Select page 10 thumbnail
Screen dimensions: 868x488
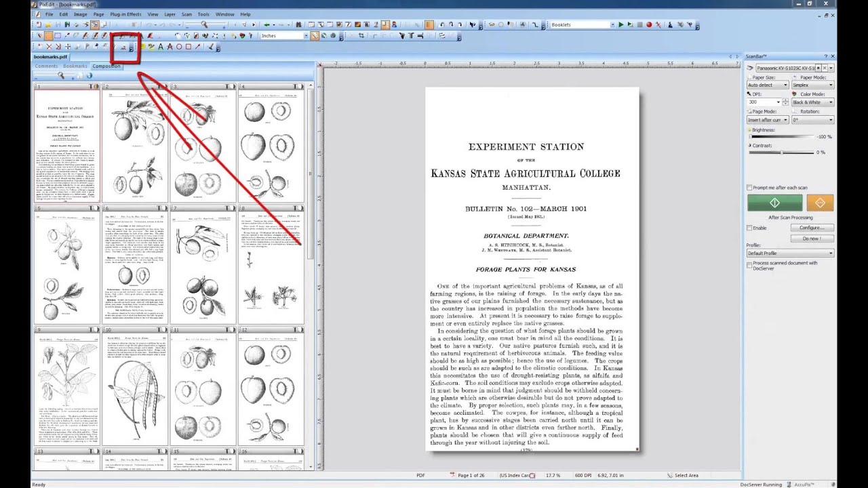coord(135,386)
